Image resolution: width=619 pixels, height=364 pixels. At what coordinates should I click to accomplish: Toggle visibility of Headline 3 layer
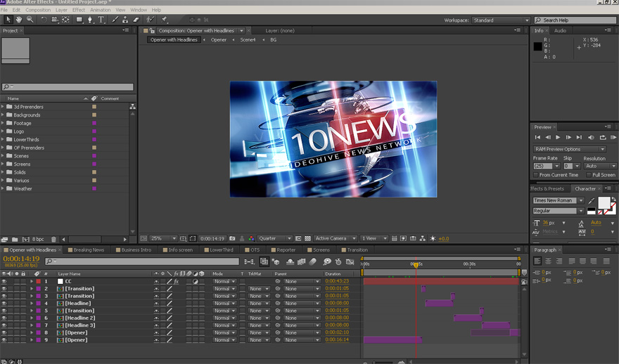(4, 325)
